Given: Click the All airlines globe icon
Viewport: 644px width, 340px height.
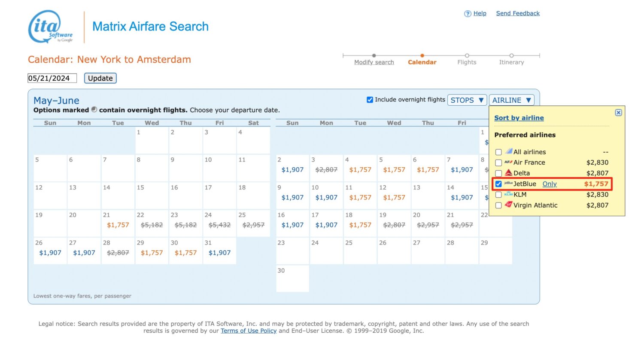Looking at the screenshot, I should (x=508, y=151).
